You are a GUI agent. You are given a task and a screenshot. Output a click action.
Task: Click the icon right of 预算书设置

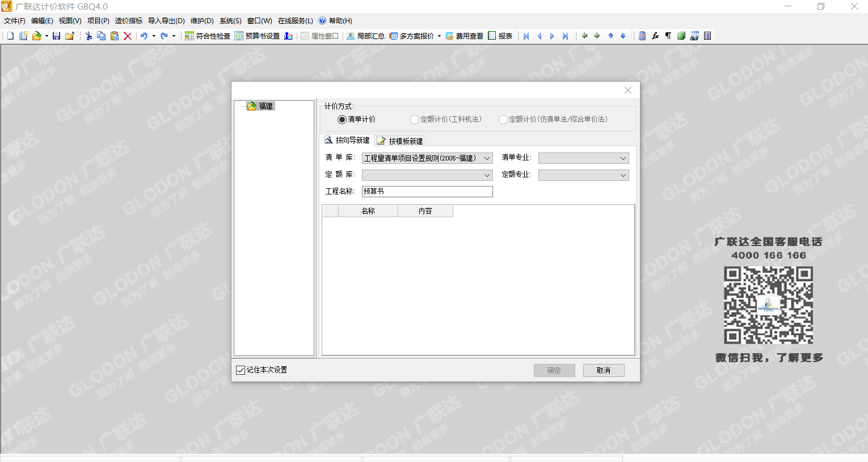click(x=288, y=36)
